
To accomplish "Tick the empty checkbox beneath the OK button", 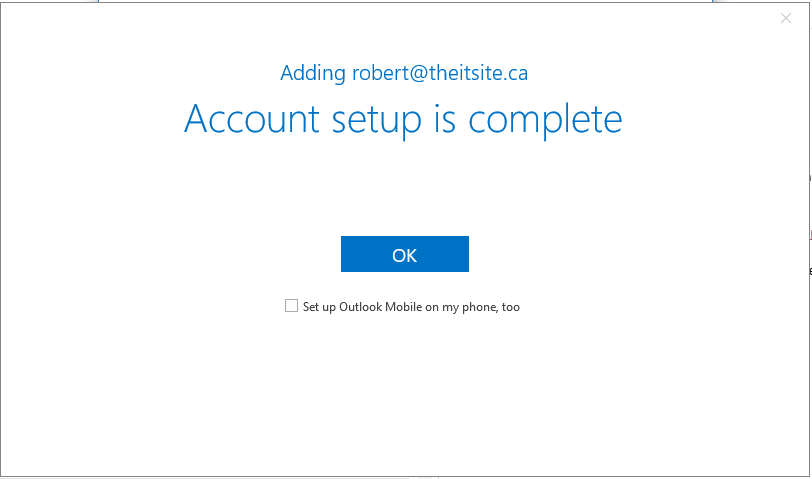I will pyautogui.click(x=292, y=306).
